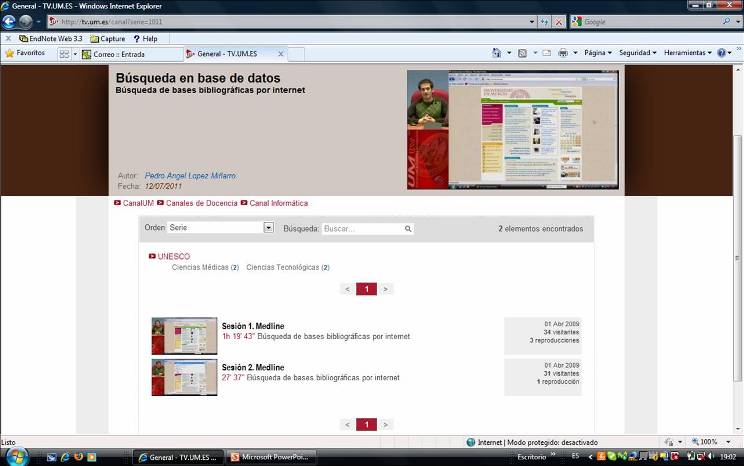Open the Página dropdown menu
Screen dimensions: 744x466
pyautogui.click(x=598, y=53)
